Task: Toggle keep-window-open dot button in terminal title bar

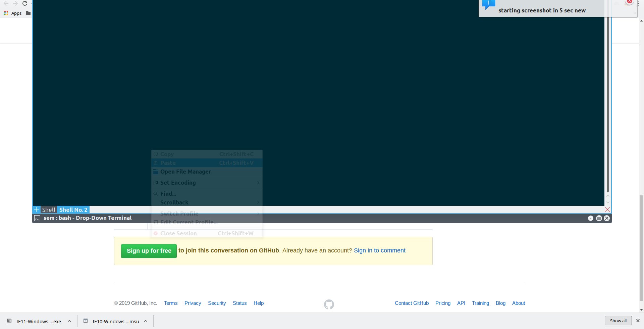Action: point(591,218)
